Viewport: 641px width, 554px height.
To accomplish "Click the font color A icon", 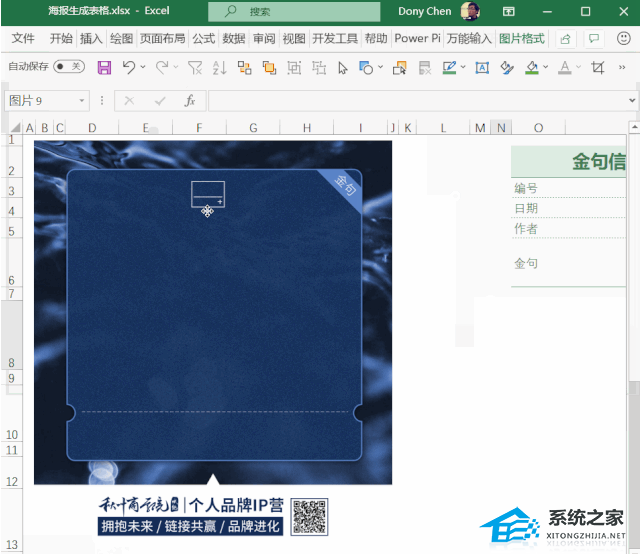I will 565,67.
